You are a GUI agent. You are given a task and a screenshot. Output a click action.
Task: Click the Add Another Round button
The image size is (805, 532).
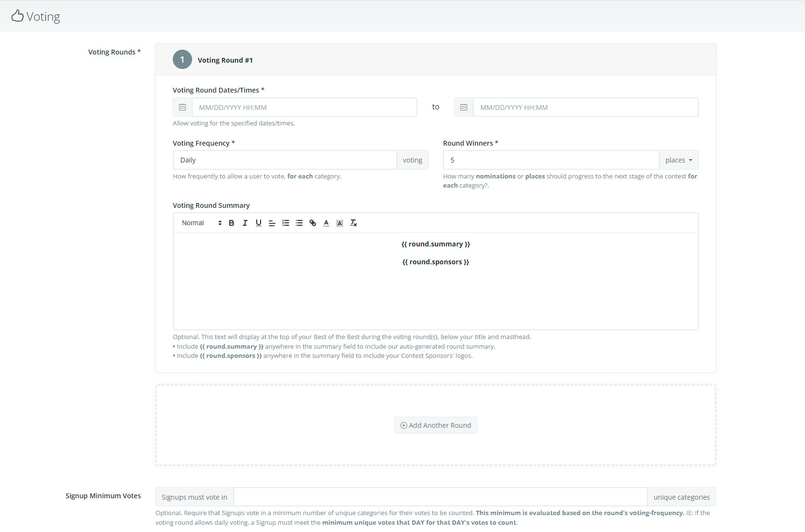[435, 425]
